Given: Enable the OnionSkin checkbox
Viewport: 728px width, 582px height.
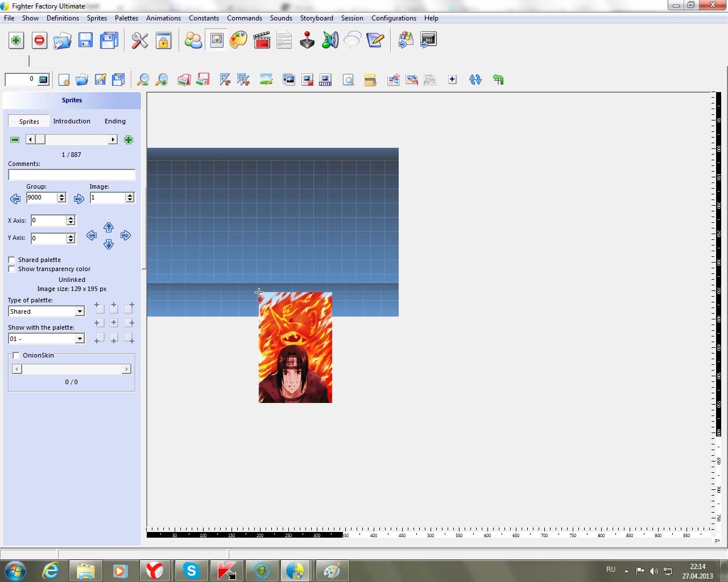Looking at the screenshot, I should click(x=16, y=355).
